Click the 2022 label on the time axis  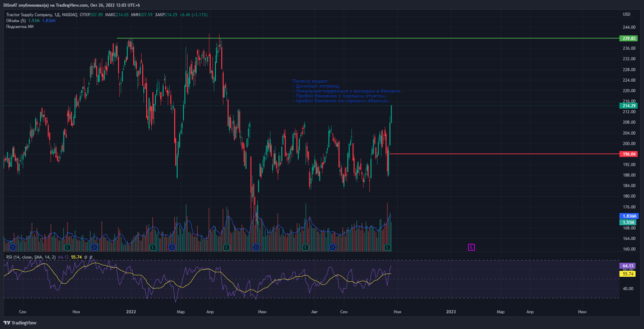tap(131, 312)
